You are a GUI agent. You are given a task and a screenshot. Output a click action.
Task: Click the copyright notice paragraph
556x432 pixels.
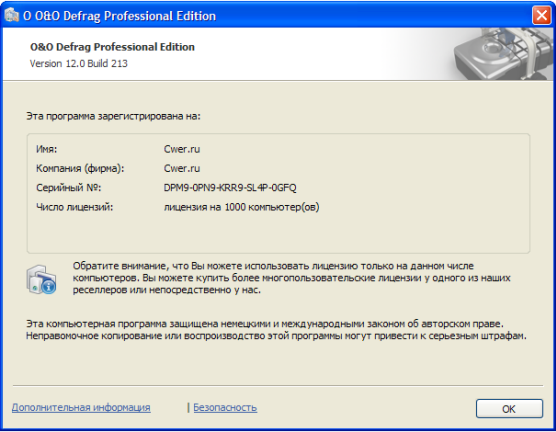tap(276, 329)
